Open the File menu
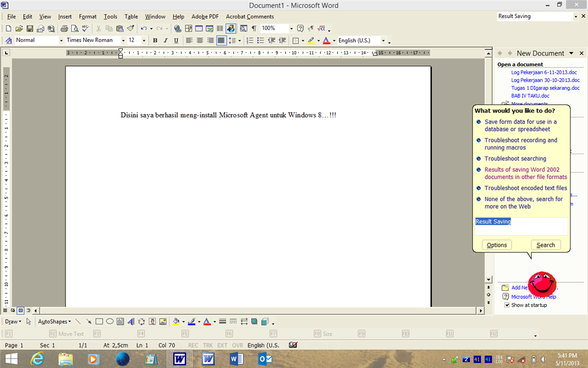The width and height of the screenshot is (588, 368). [11, 17]
